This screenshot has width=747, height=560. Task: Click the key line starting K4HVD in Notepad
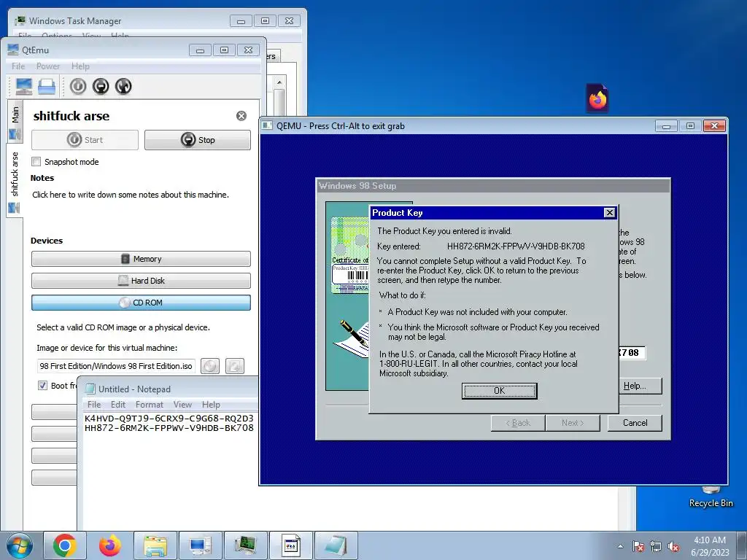click(x=169, y=418)
